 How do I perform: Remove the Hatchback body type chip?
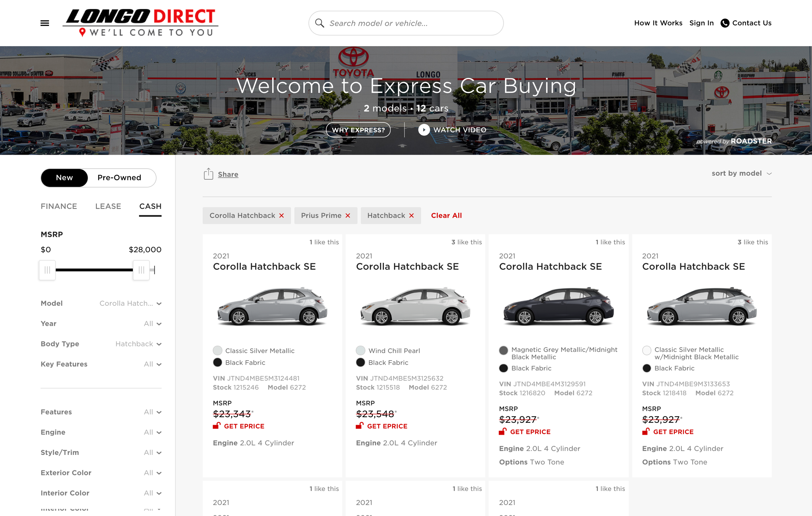tap(411, 215)
